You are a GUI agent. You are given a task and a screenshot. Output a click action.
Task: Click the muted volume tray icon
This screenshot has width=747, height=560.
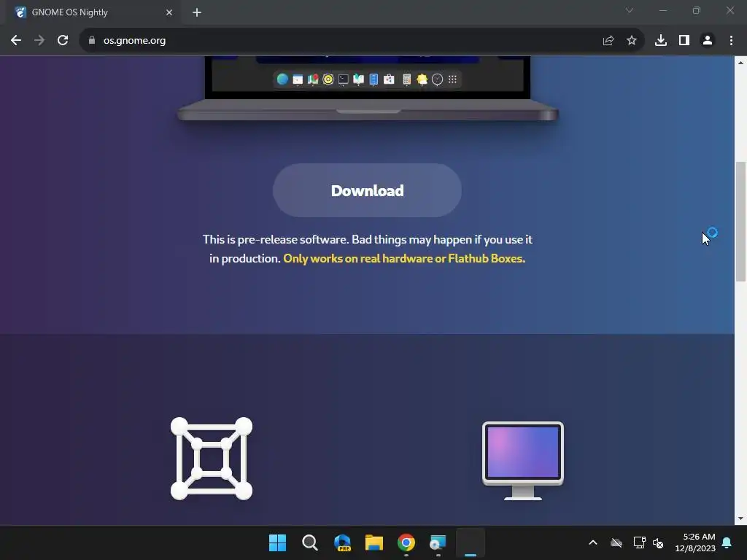click(658, 542)
